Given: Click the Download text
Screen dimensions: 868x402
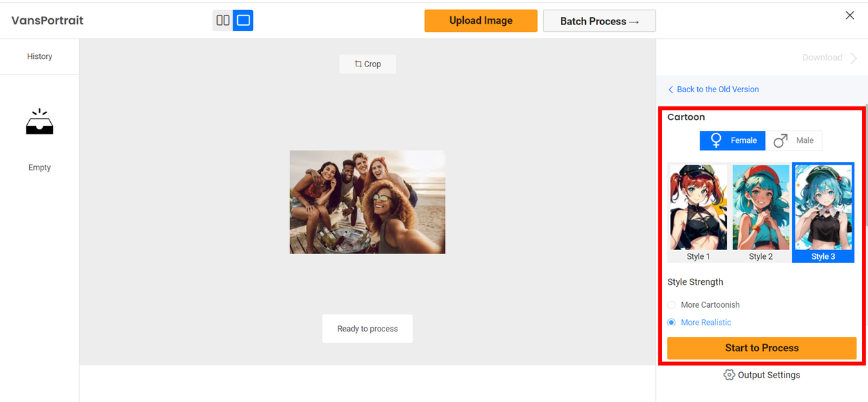Looking at the screenshot, I should coord(822,58).
